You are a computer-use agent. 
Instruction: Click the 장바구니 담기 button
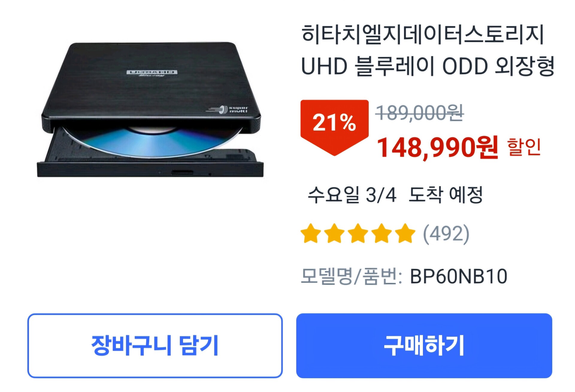(155, 346)
